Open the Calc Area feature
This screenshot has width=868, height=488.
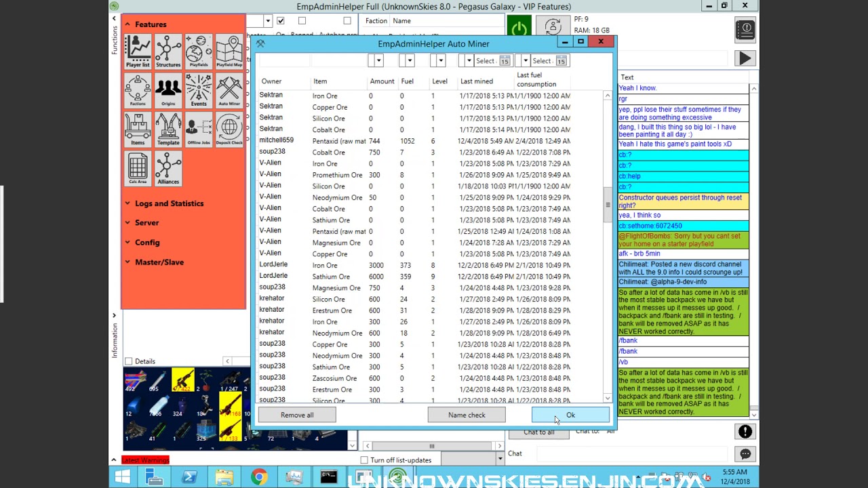point(138,169)
